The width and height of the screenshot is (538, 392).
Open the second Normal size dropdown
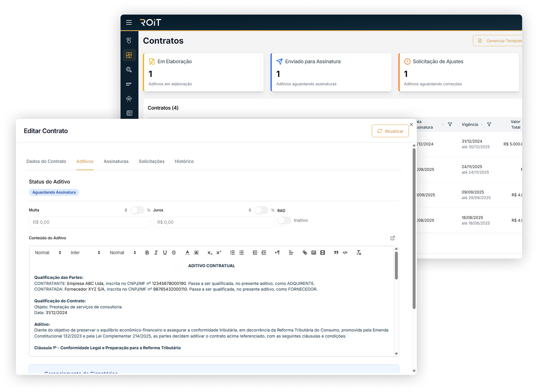click(x=123, y=253)
